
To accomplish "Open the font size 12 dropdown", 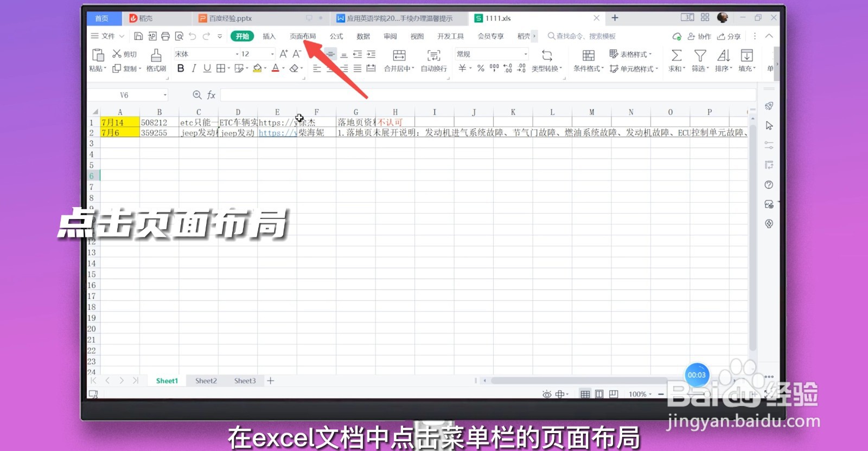I will [272, 54].
